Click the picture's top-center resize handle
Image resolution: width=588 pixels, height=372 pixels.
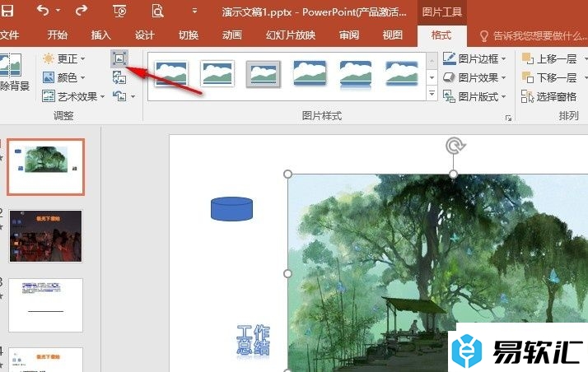[453, 174]
